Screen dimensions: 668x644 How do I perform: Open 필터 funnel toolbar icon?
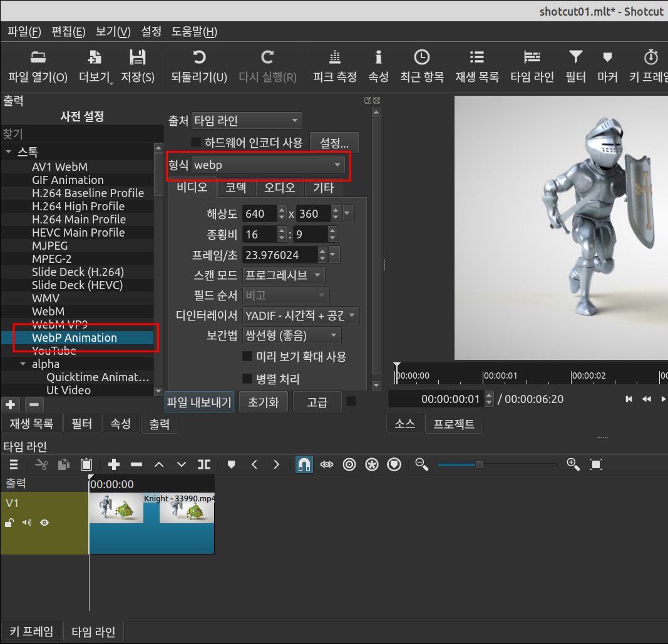575,66
